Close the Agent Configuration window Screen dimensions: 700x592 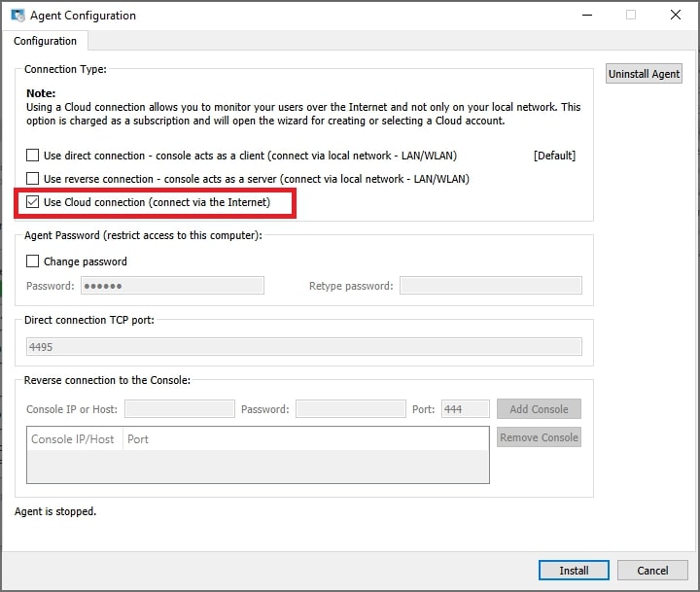click(x=675, y=16)
